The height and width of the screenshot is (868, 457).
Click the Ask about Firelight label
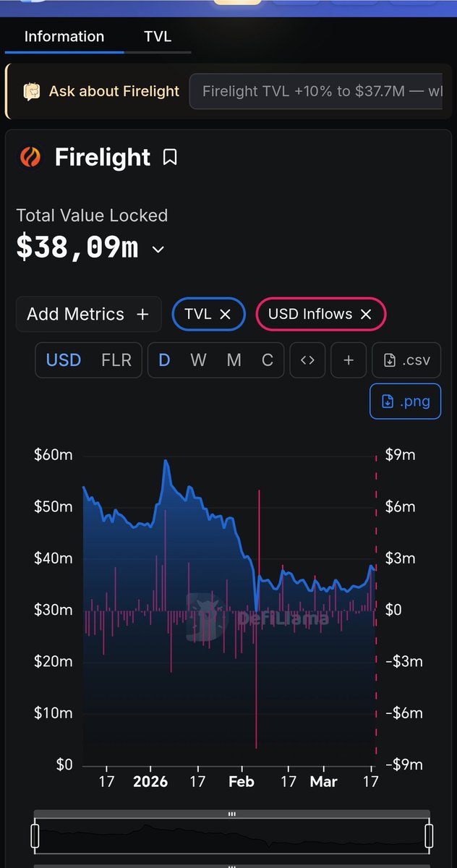pos(114,91)
